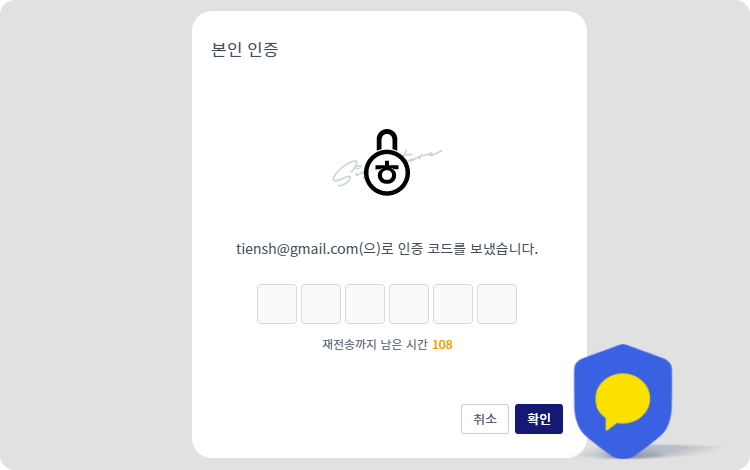Select the fourth verification code box

(x=409, y=304)
